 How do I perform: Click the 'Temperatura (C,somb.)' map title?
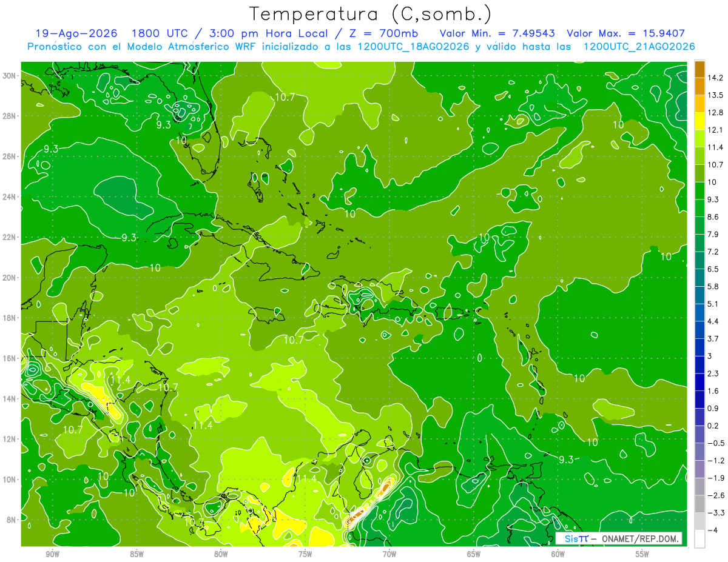pos(371,14)
